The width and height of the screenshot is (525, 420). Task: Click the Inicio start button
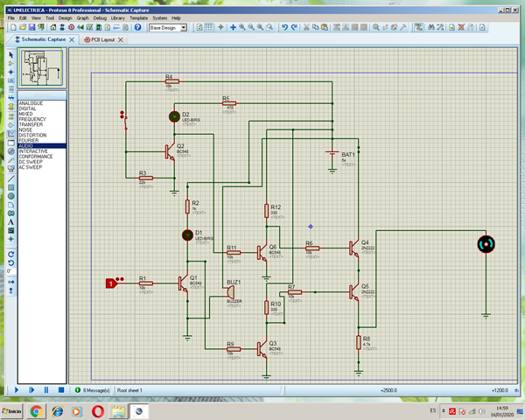point(11,409)
